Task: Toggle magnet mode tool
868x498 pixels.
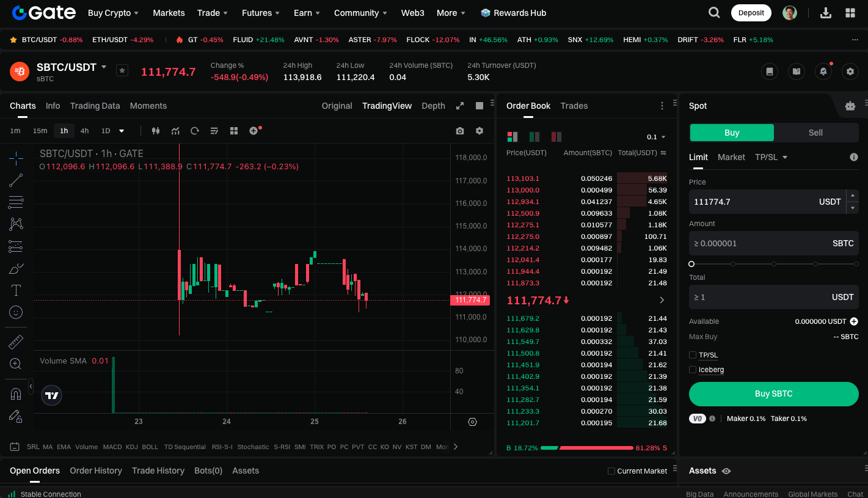Action: (x=16, y=394)
